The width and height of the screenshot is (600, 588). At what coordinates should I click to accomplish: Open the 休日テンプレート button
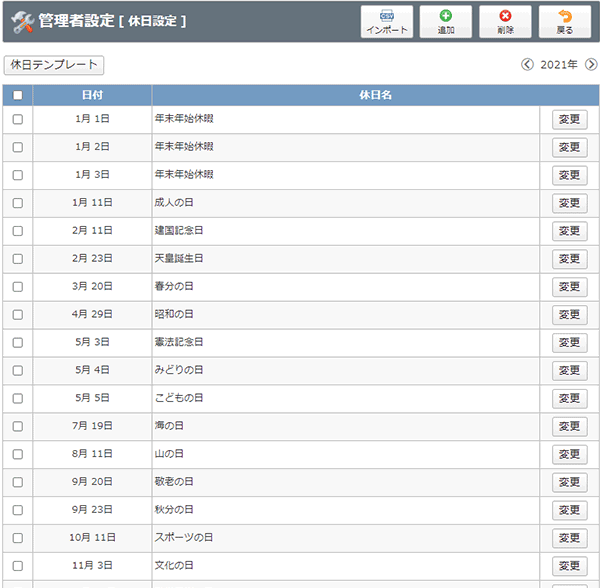coord(54,65)
